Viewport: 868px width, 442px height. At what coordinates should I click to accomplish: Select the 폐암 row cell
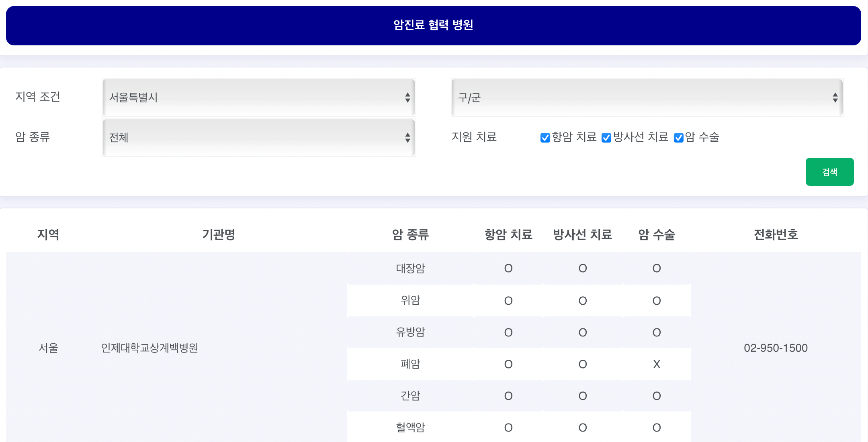[410, 364]
